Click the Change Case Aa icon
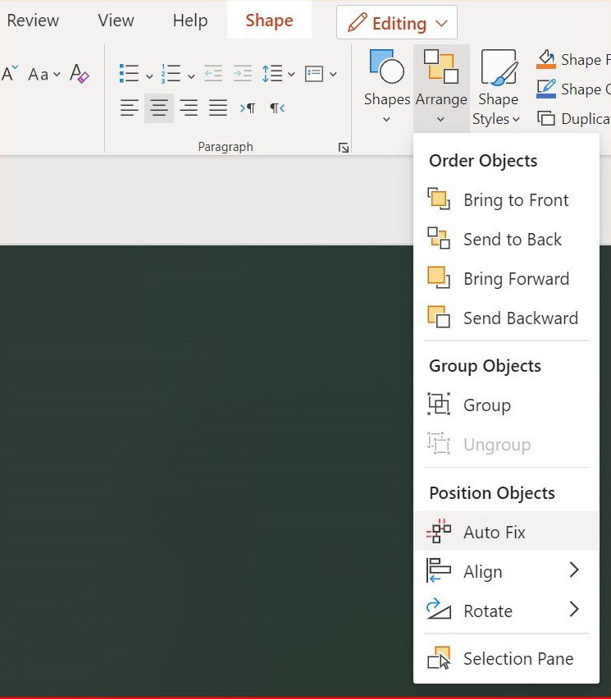 pos(38,74)
